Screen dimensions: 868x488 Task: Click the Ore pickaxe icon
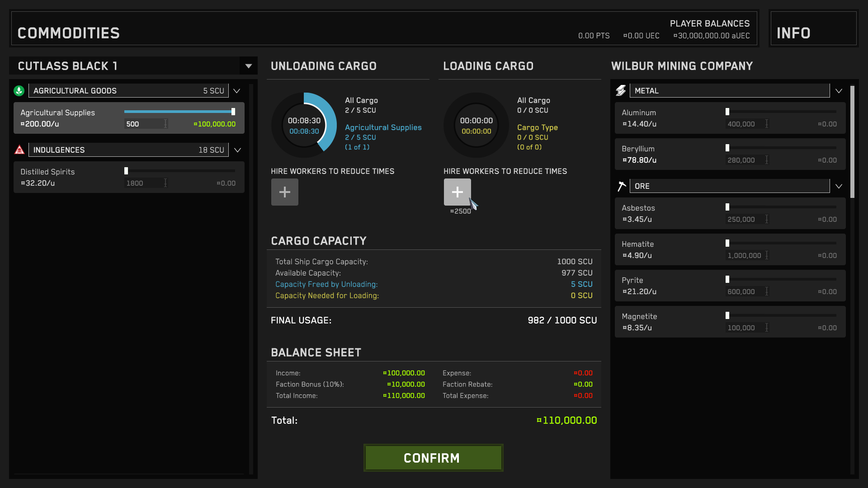coord(622,186)
